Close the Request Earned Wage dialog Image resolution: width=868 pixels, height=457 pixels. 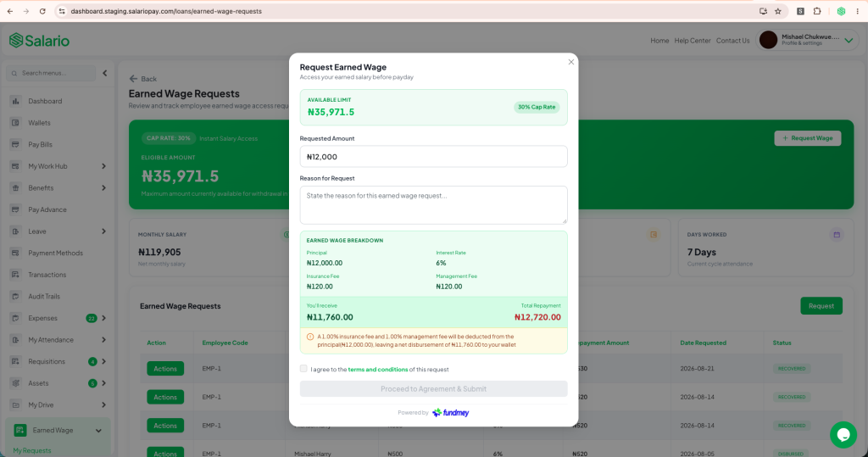pos(570,62)
